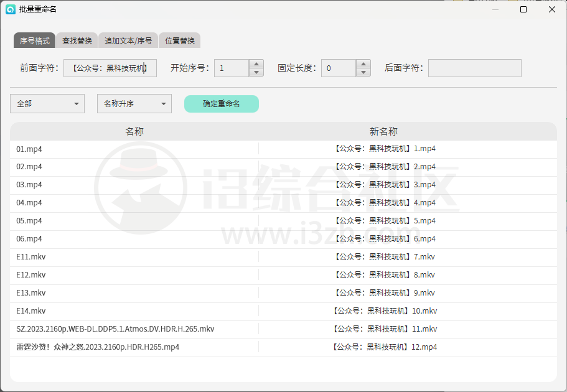Click new name ending in 11.mkv
This screenshot has width=567, height=392.
[384, 329]
